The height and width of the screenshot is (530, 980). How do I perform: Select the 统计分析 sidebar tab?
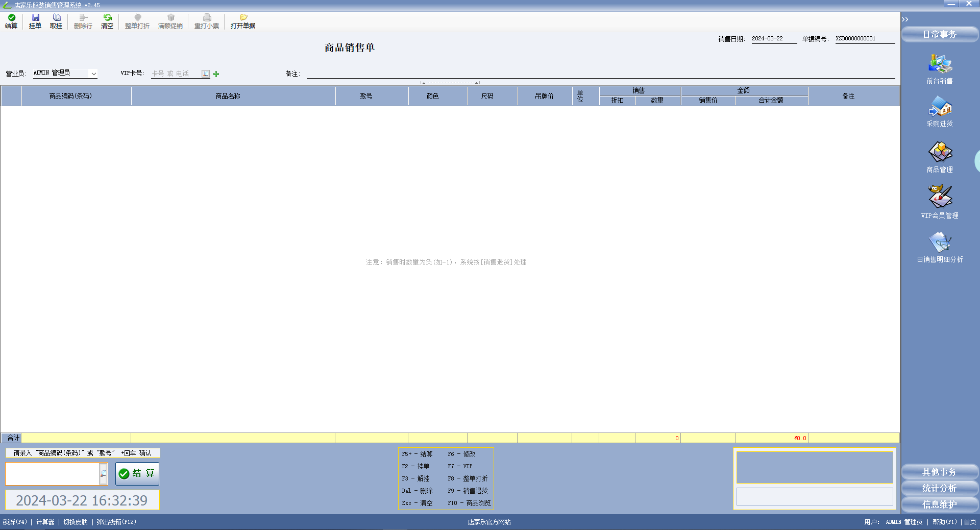pyautogui.click(x=940, y=488)
